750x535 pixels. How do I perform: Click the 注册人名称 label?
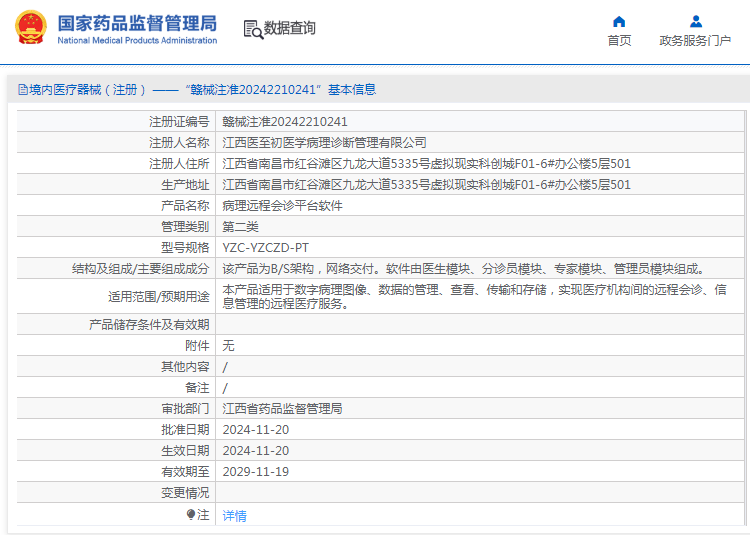click(179, 142)
